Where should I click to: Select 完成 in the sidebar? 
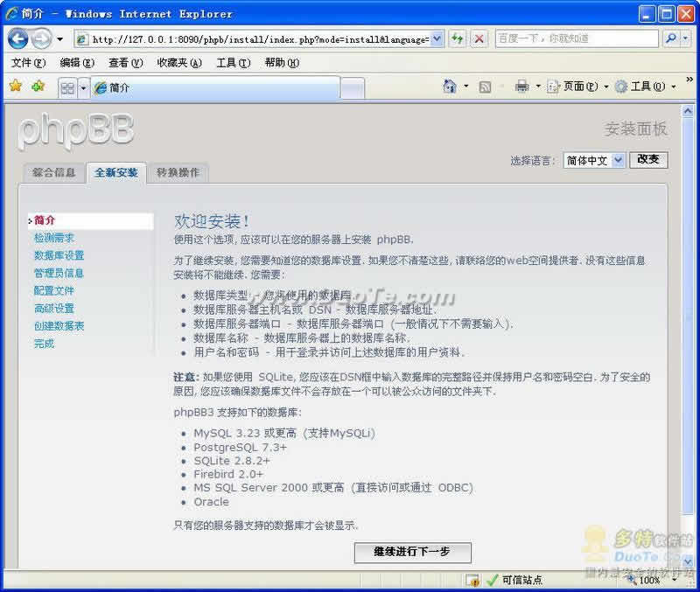coord(45,344)
